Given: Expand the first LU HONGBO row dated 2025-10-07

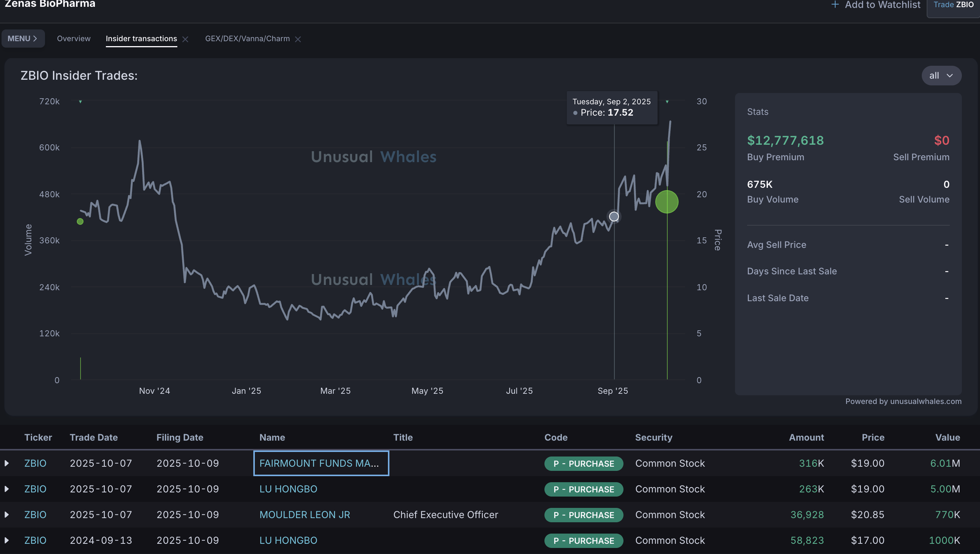Looking at the screenshot, I should tap(7, 489).
